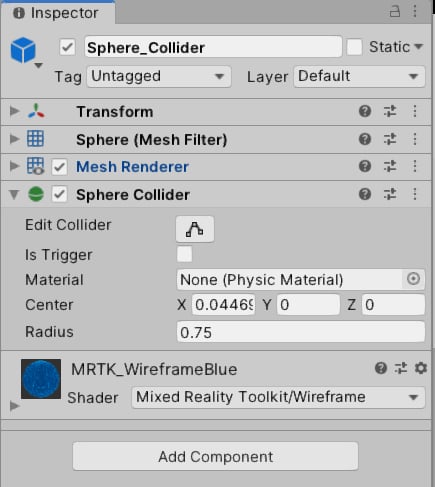
Task: Click the Center X value field
Action: pos(223,304)
